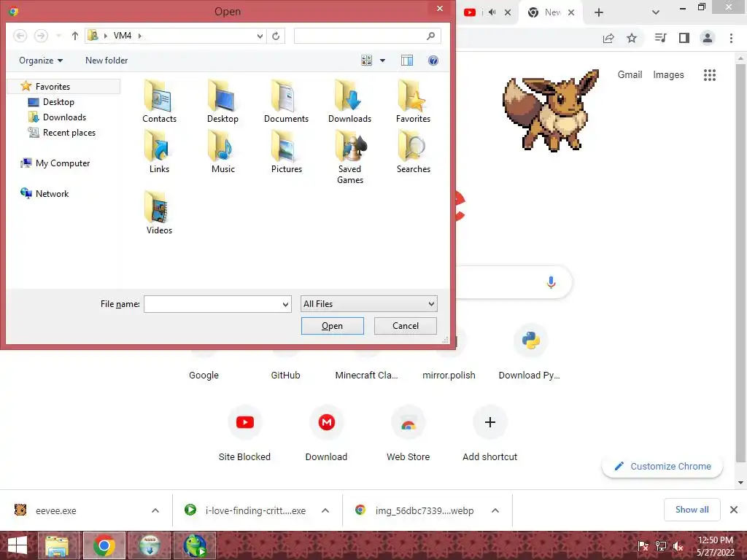The width and height of the screenshot is (747, 560).
Task: Expand img_56dbc7339 webp download options
Action: [x=495, y=510]
